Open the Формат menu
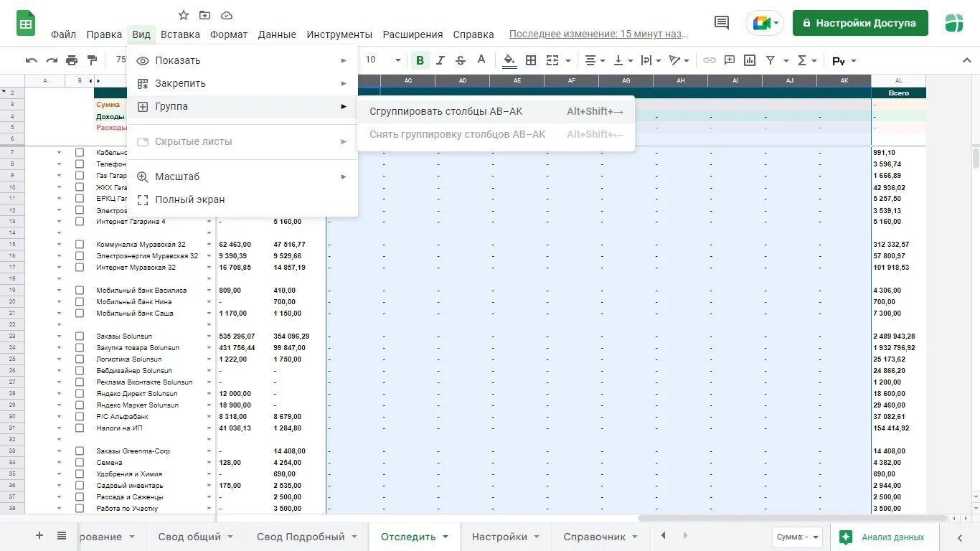The image size is (980, 551). click(229, 34)
